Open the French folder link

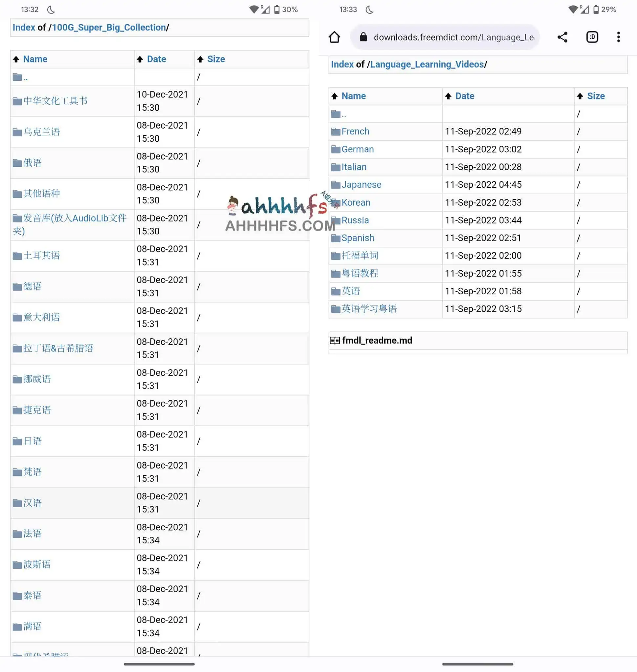click(x=356, y=131)
